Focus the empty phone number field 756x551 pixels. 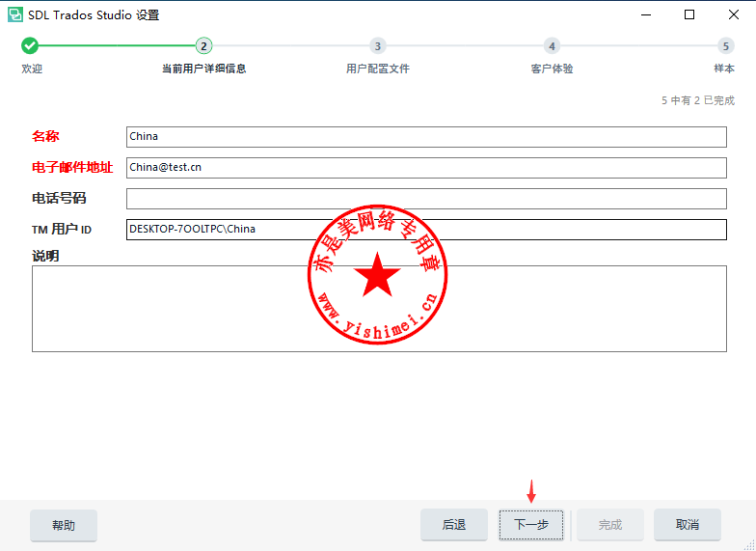pyautogui.click(x=426, y=199)
